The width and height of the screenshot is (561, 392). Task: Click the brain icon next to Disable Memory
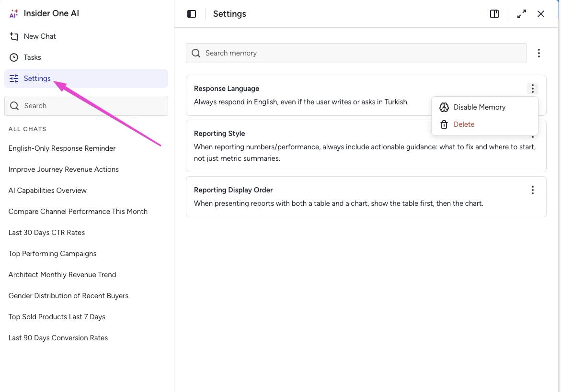pos(444,107)
